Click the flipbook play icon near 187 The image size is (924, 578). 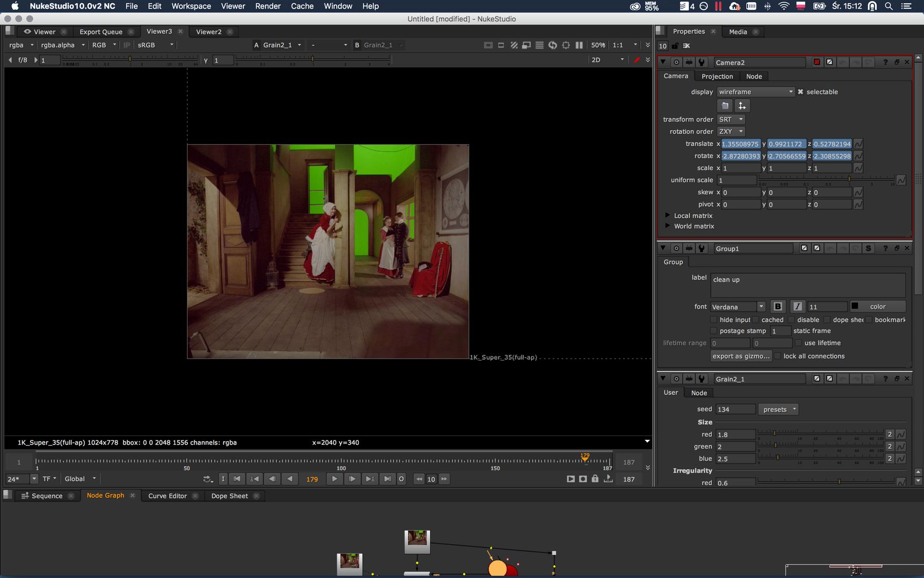(571, 479)
